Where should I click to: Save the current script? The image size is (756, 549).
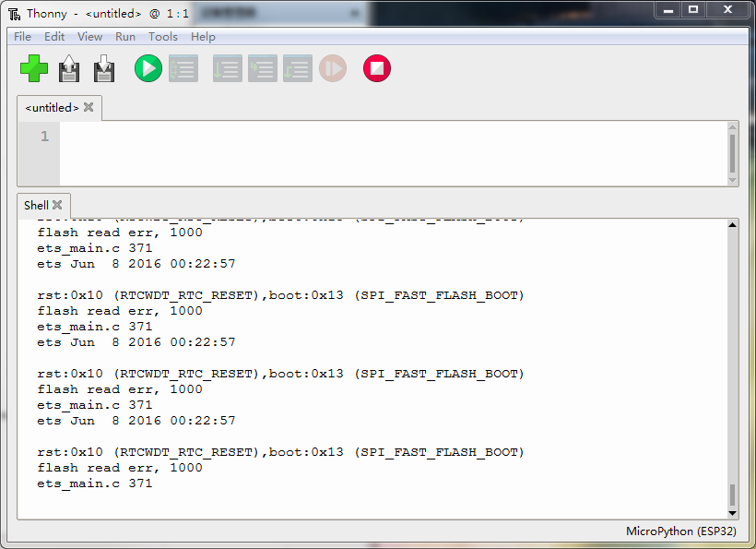point(103,68)
